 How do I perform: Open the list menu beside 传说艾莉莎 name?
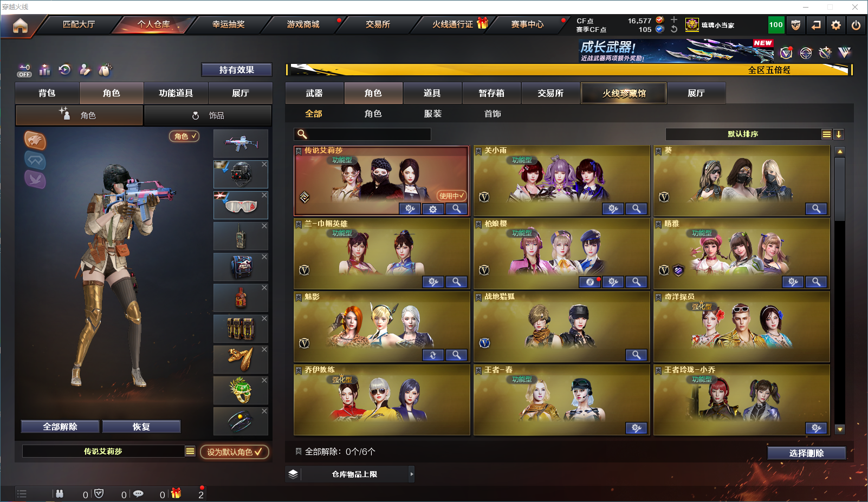(190, 451)
